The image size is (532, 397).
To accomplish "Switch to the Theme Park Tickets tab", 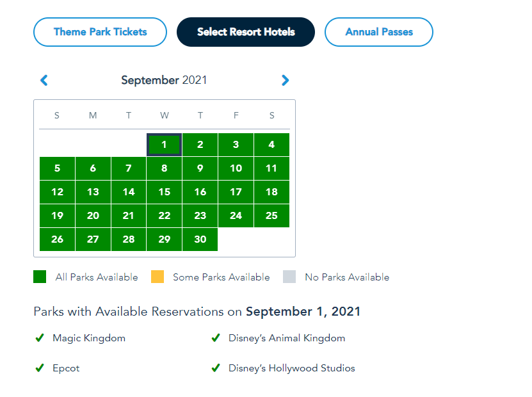I will [x=100, y=32].
